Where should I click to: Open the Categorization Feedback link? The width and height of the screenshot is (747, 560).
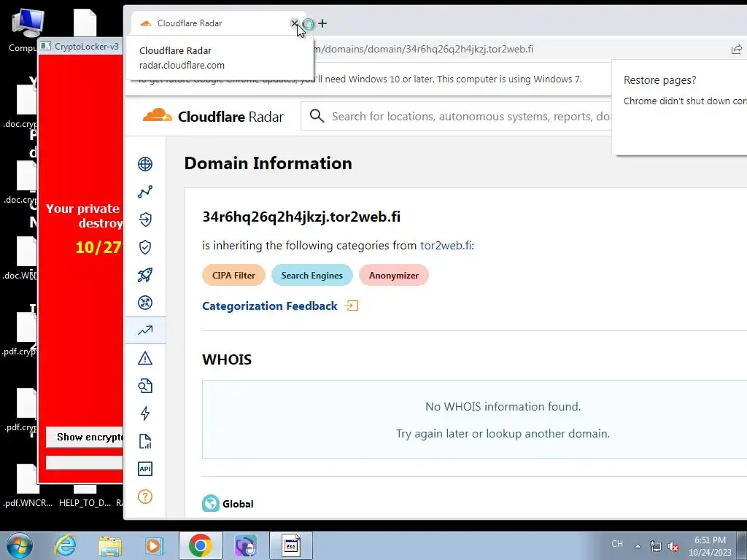(270, 306)
